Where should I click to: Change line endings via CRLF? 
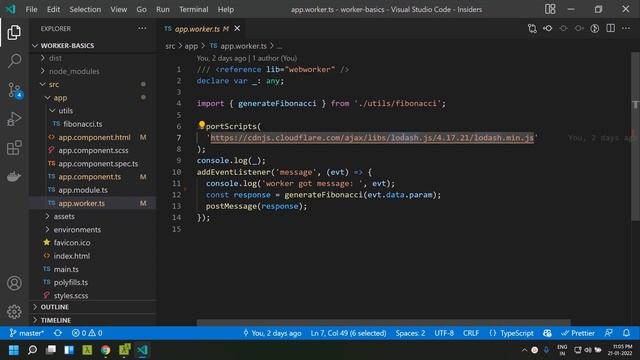coord(471,333)
